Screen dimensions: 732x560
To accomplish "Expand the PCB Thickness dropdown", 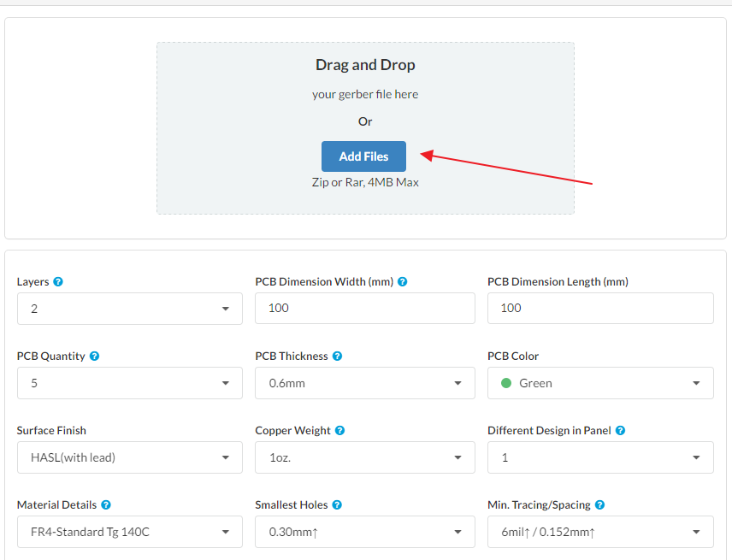I will (365, 383).
